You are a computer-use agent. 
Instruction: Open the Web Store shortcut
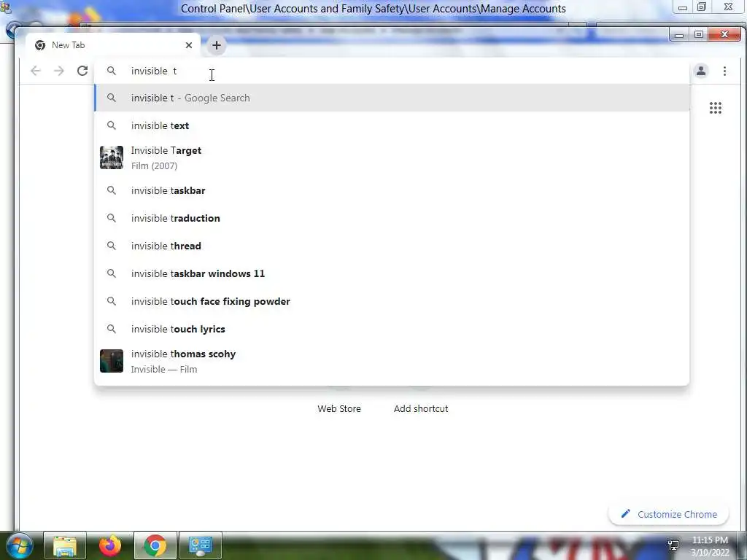pyautogui.click(x=339, y=408)
